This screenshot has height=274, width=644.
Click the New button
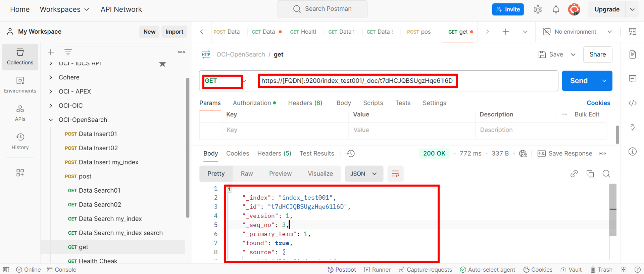click(149, 32)
